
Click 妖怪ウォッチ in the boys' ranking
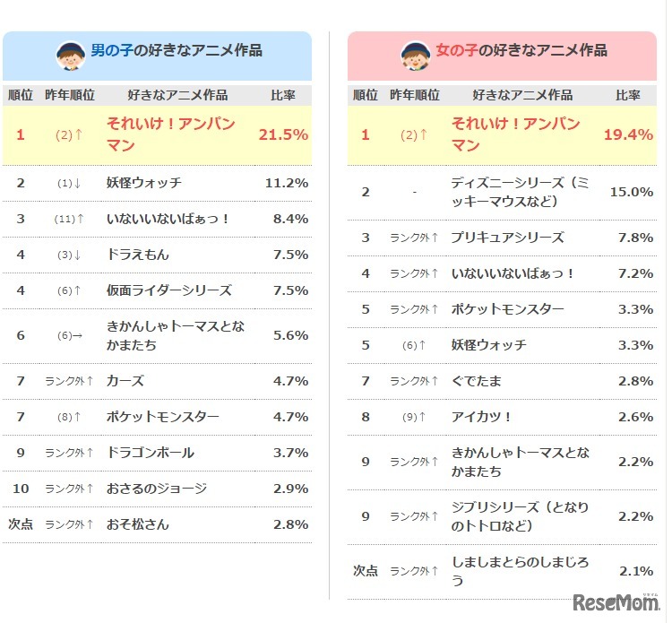point(143,183)
